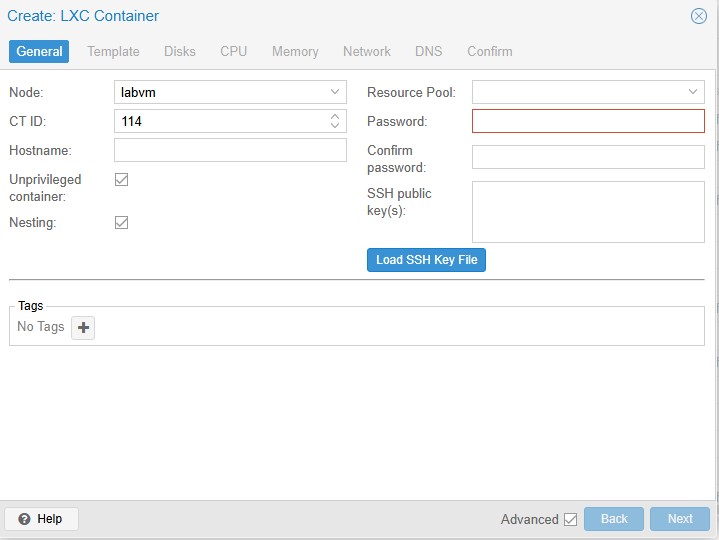Click the Load SSH Key File button
719x540 pixels.
point(426,260)
